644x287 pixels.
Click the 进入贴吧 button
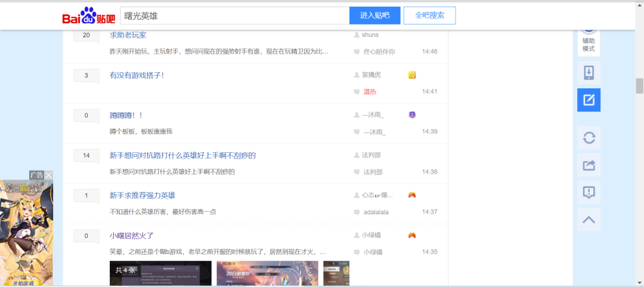(x=374, y=16)
